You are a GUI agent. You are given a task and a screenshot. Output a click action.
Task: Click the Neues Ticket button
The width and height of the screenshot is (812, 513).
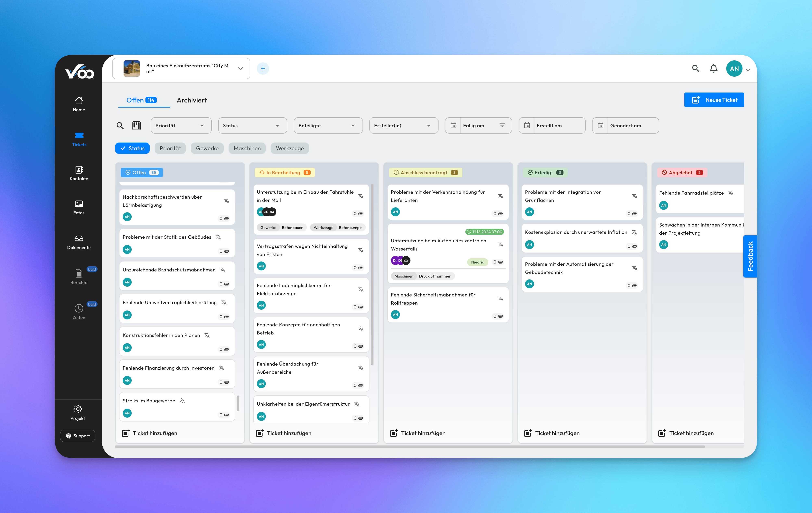tap(714, 100)
